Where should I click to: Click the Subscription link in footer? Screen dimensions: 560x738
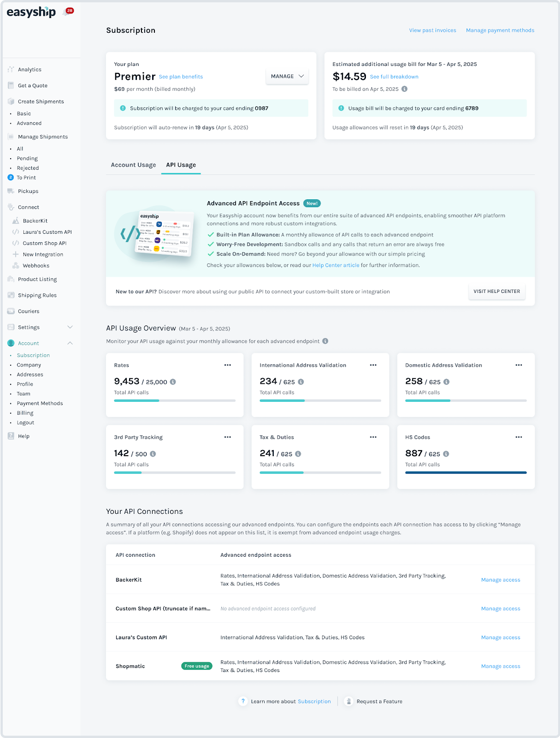coord(314,702)
